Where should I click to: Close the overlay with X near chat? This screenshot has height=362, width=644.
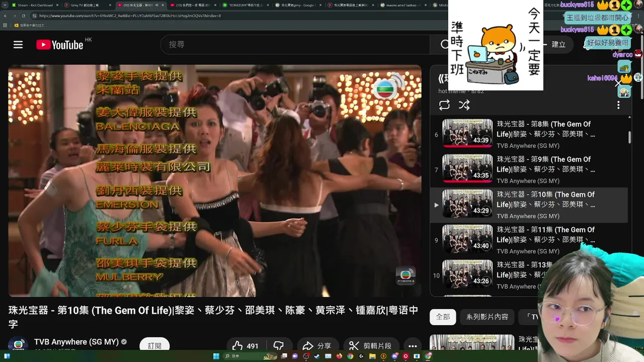[x=618, y=83]
